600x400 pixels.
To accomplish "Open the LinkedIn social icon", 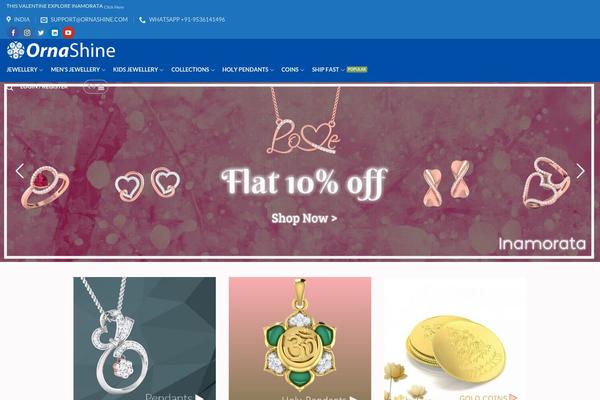I will tap(55, 33).
